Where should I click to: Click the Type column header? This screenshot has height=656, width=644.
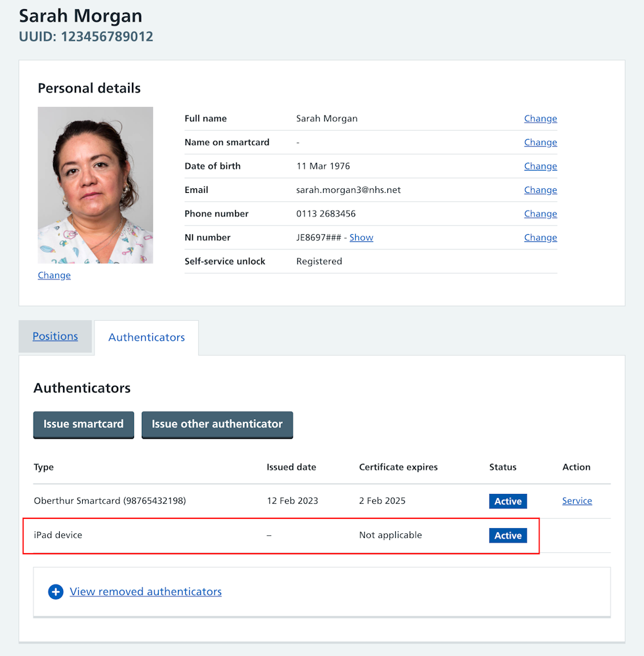click(43, 467)
